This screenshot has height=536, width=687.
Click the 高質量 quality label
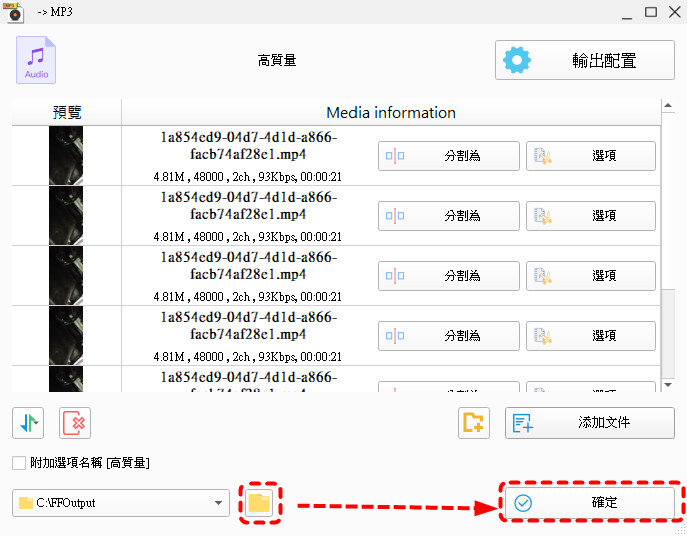point(277,60)
